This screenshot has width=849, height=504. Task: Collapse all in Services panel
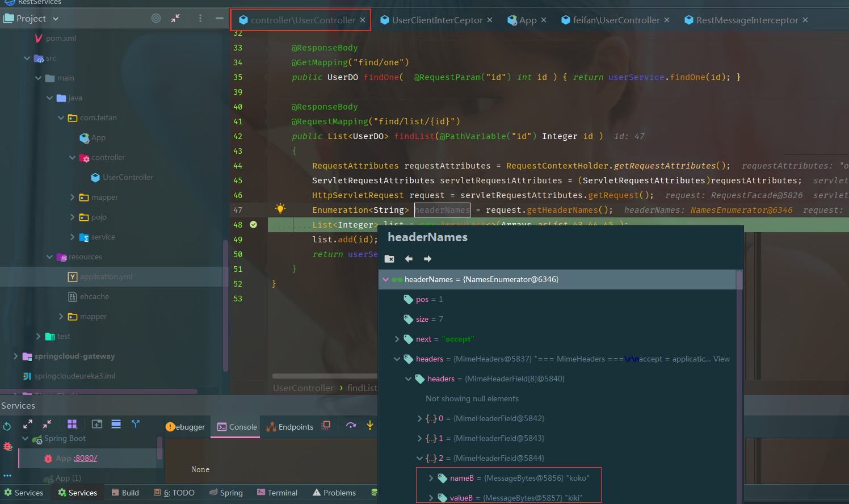pos(47,424)
